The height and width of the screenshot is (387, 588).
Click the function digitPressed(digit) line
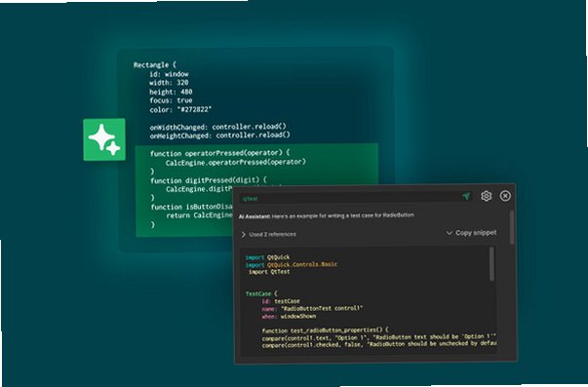click(x=209, y=180)
